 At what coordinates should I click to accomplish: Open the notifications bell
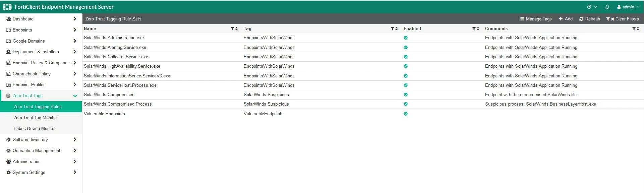click(607, 7)
